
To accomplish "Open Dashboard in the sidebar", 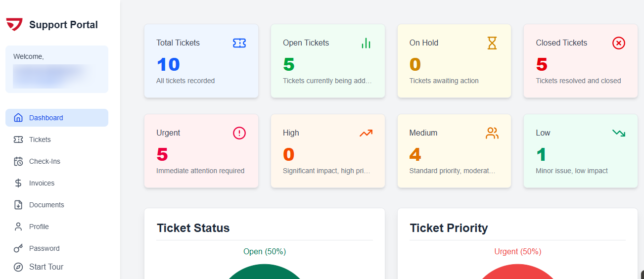I will (46, 118).
